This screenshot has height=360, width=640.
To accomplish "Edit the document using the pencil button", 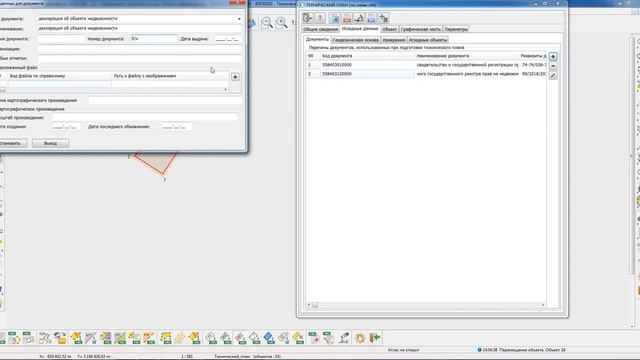I will [553, 75].
